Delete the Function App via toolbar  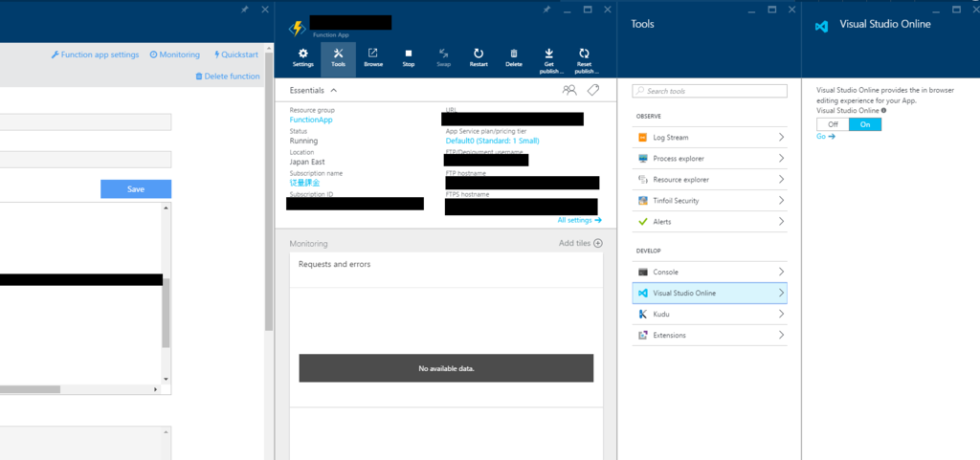pyautogui.click(x=513, y=58)
